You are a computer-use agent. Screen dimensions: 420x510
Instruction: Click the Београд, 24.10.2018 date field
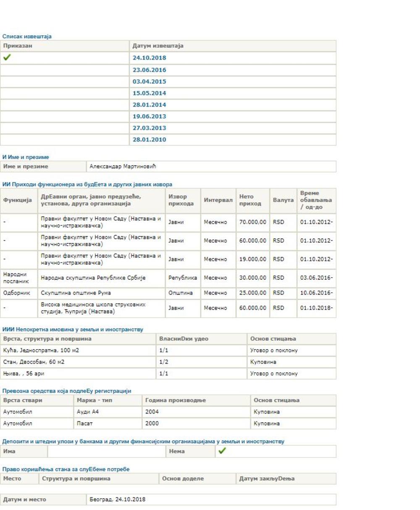click(x=117, y=499)
